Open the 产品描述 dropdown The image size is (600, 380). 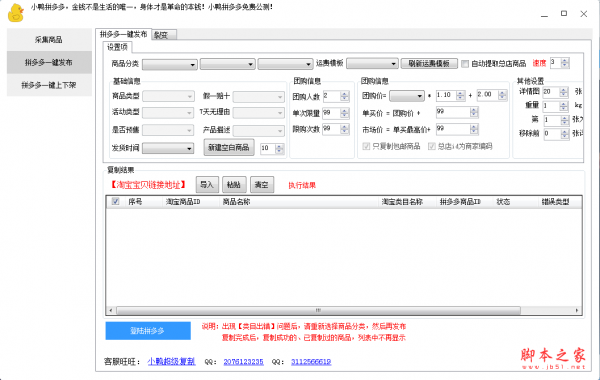[x=259, y=130]
